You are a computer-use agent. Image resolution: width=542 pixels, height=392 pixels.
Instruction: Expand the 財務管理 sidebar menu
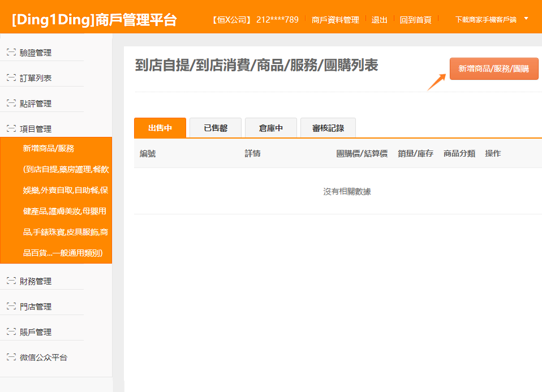36,281
